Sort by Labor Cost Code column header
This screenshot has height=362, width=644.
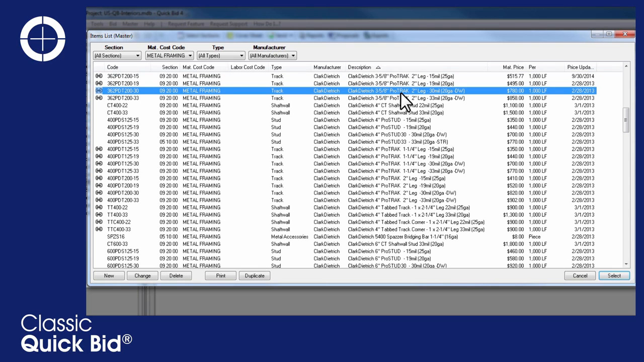(248, 67)
